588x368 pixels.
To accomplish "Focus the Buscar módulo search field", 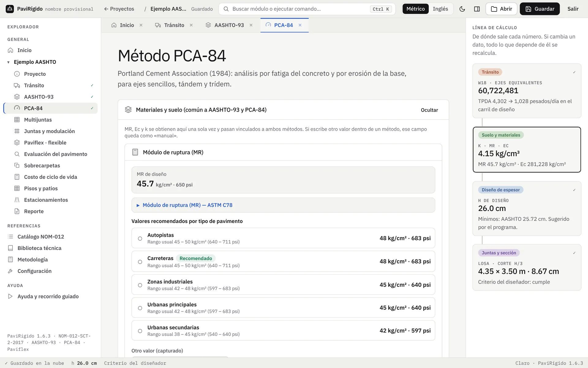I will point(307,9).
